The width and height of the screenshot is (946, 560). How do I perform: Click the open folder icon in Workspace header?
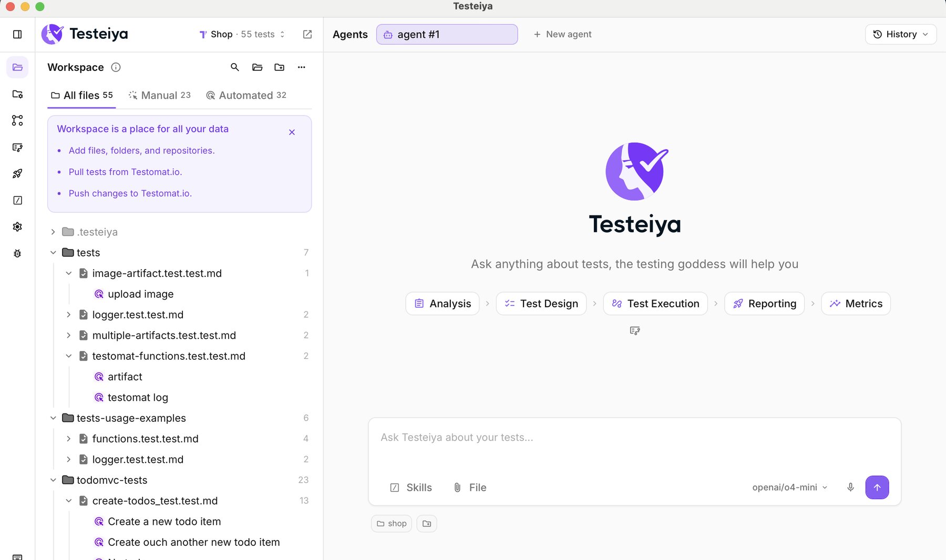click(257, 67)
